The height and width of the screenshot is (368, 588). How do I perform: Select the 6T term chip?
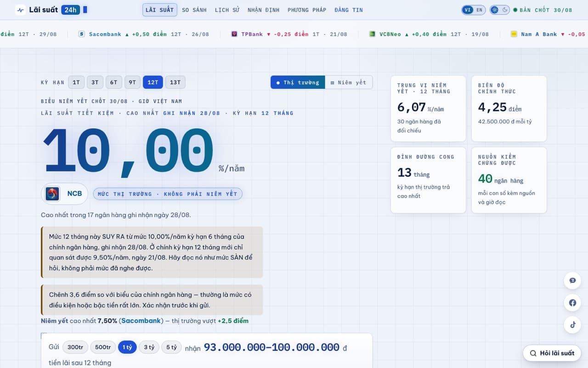[x=113, y=82]
